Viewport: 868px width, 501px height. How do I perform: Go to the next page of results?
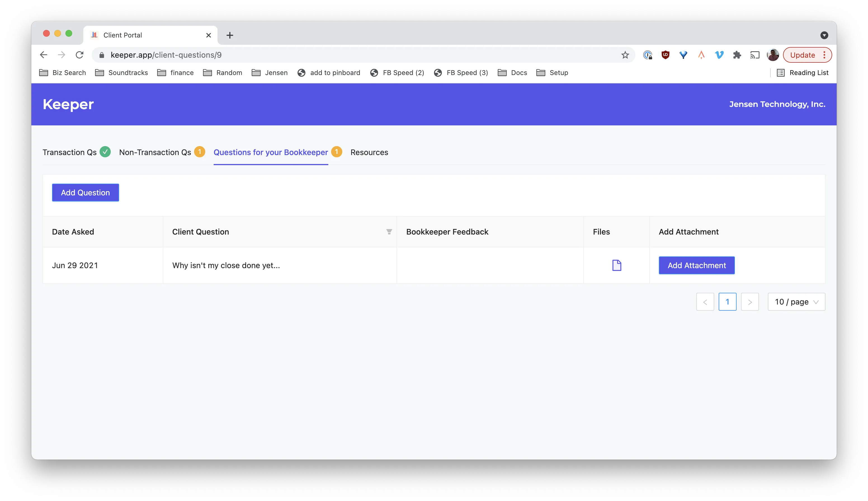(750, 302)
